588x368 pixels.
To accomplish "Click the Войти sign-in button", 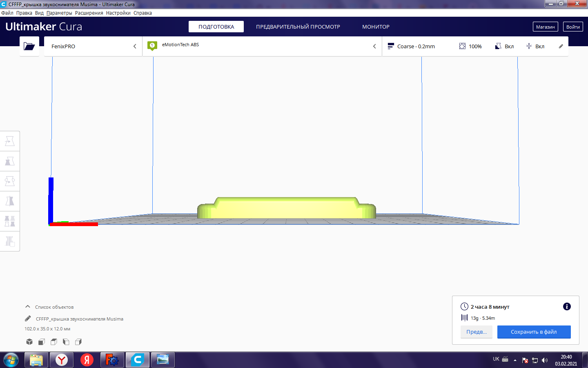I will (x=573, y=27).
